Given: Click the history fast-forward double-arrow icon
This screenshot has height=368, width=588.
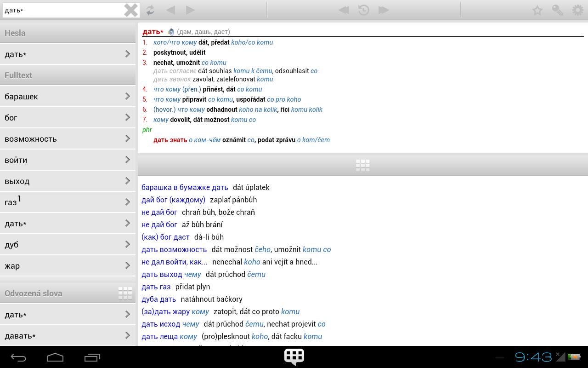Looking at the screenshot, I should coord(384,10).
